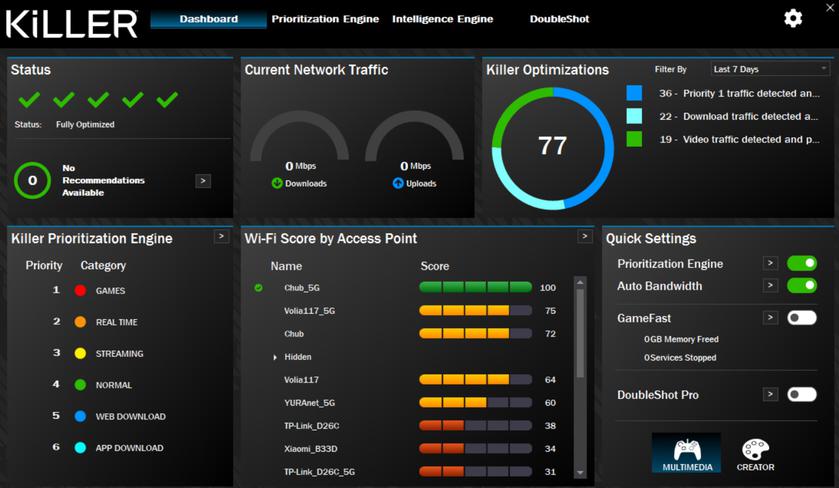This screenshot has height=488, width=839.
Task: Expand the Wi-Fi Score by Access Point panel
Action: tap(585, 237)
